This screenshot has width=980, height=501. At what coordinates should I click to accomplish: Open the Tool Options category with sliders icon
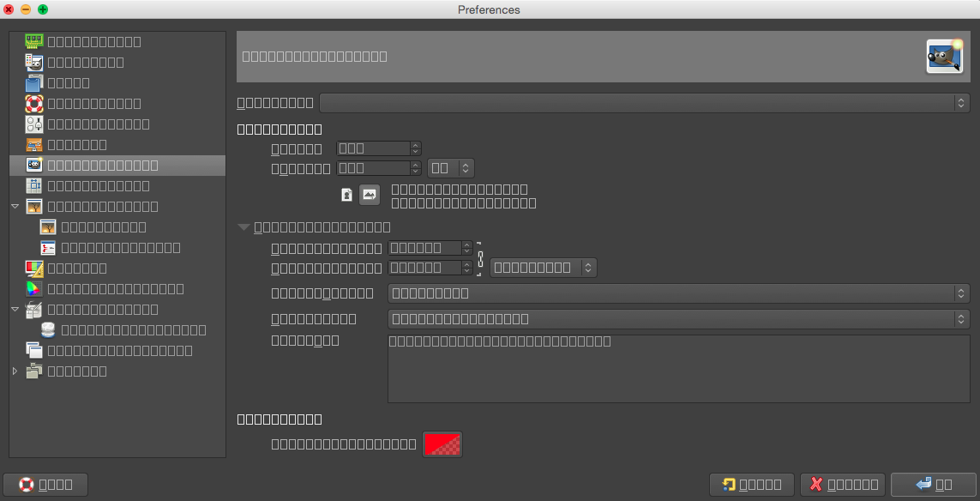(x=117, y=124)
